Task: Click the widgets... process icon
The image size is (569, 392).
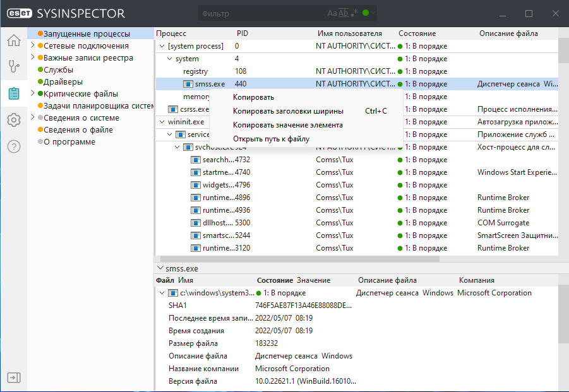Action: pyautogui.click(x=196, y=186)
